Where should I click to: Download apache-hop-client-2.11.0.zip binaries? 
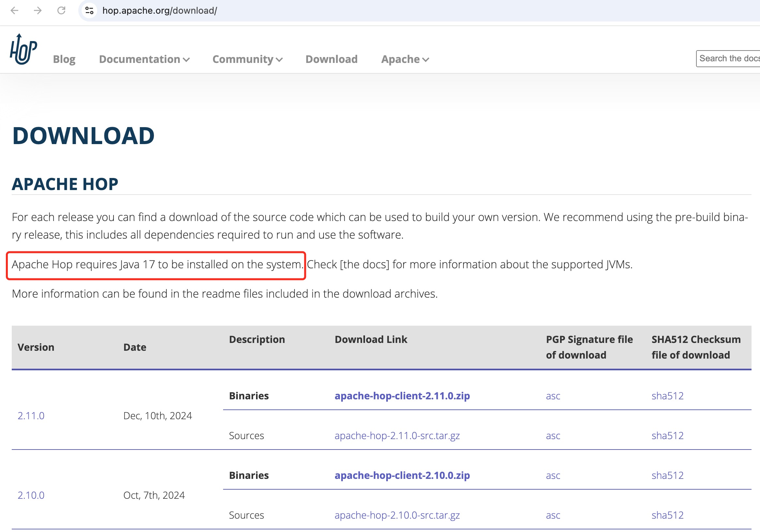pos(402,396)
